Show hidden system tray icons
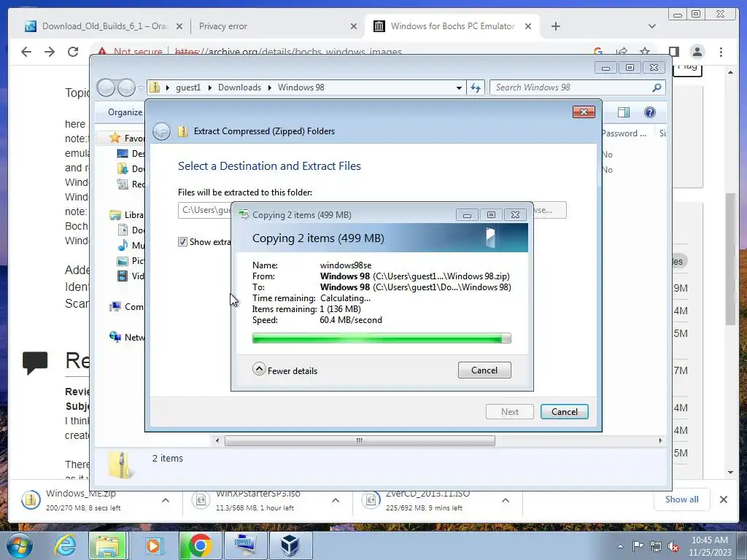This screenshot has height=560, width=747. pyautogui.click(x=620, y=547)
